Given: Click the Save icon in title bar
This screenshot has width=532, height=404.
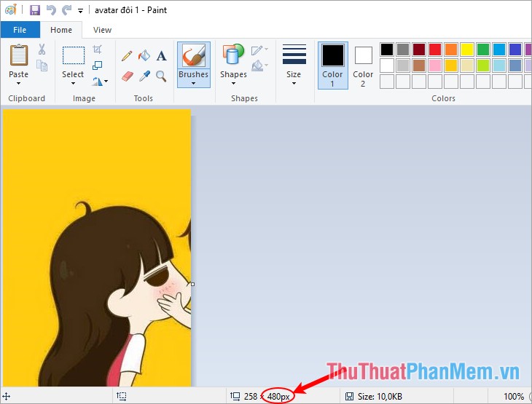Looking at the screenshot, I should click(x=34, y=10).
